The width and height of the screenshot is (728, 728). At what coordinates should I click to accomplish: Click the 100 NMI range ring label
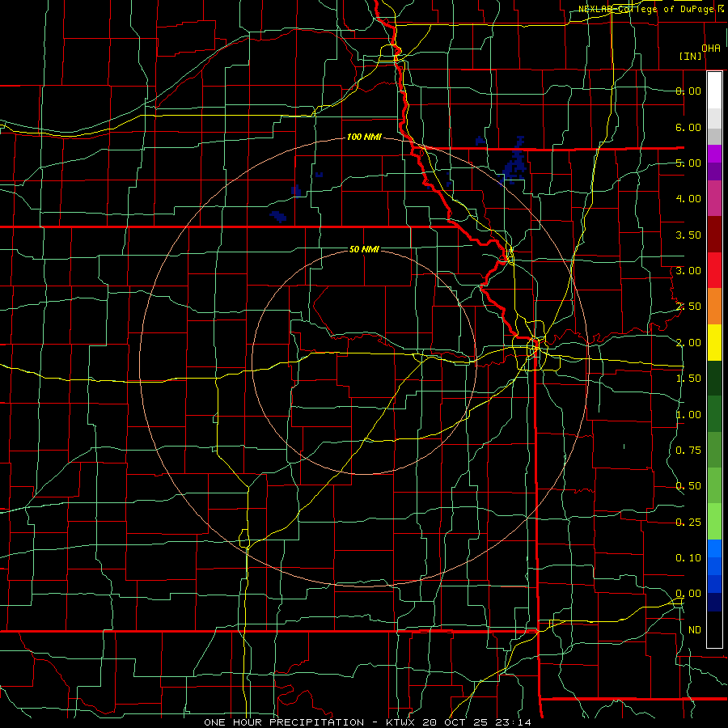click(364, 137)
